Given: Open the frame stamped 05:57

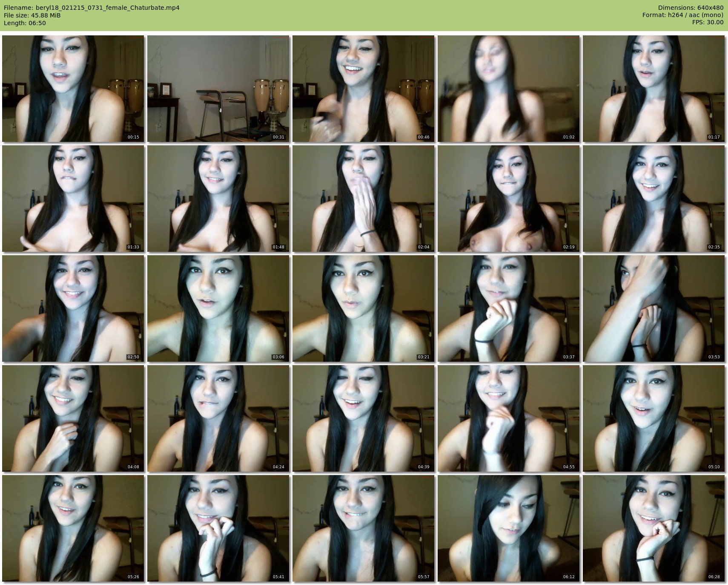Looking at the screenshot, I should coord(363,528).
